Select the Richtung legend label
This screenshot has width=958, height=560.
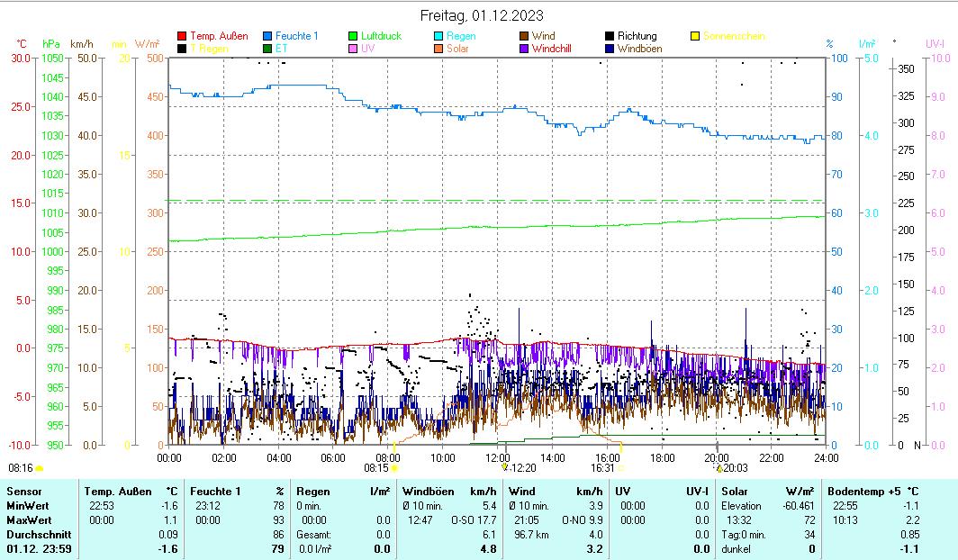637,36
